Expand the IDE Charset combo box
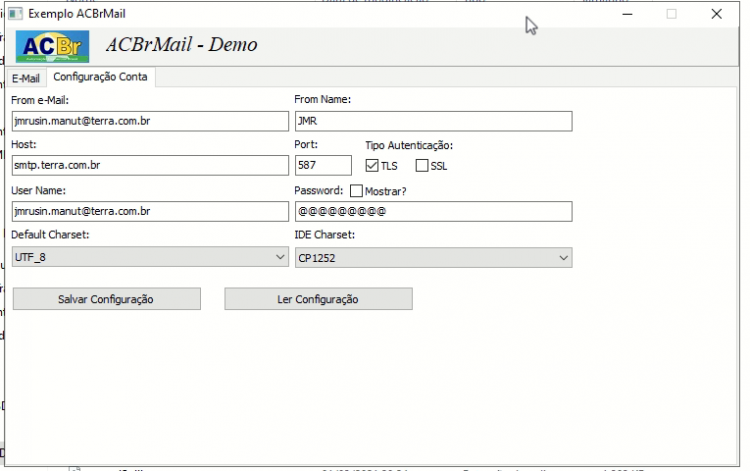 tap(433, 258)
